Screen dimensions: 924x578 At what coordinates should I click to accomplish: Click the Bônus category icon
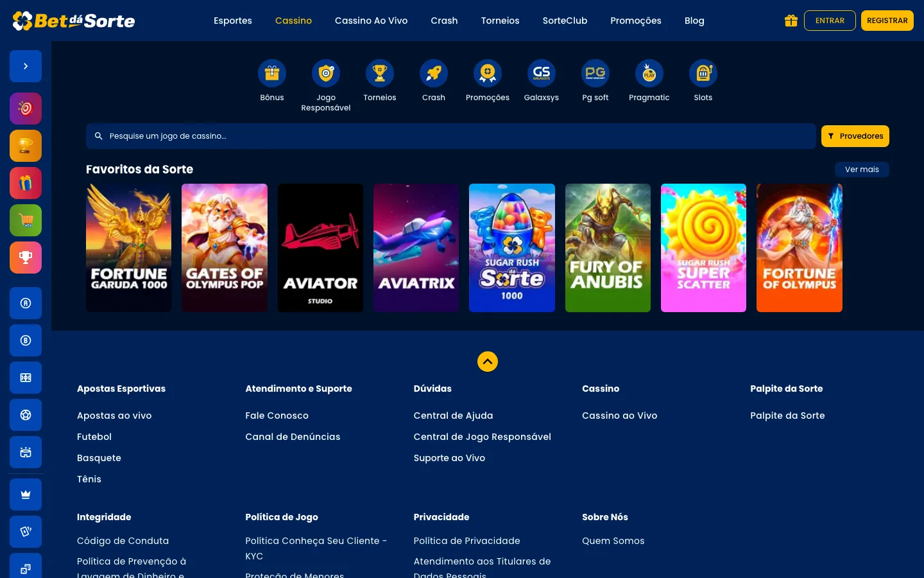click(272, 73)
